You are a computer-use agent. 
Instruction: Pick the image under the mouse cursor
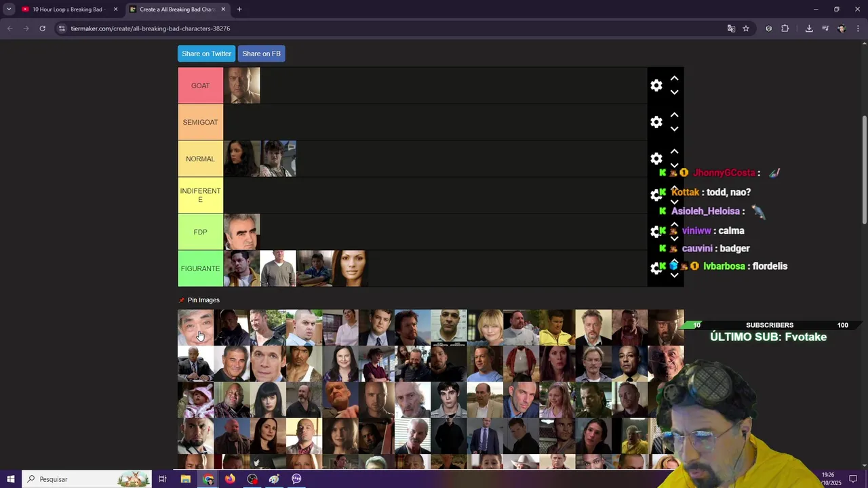195,327
